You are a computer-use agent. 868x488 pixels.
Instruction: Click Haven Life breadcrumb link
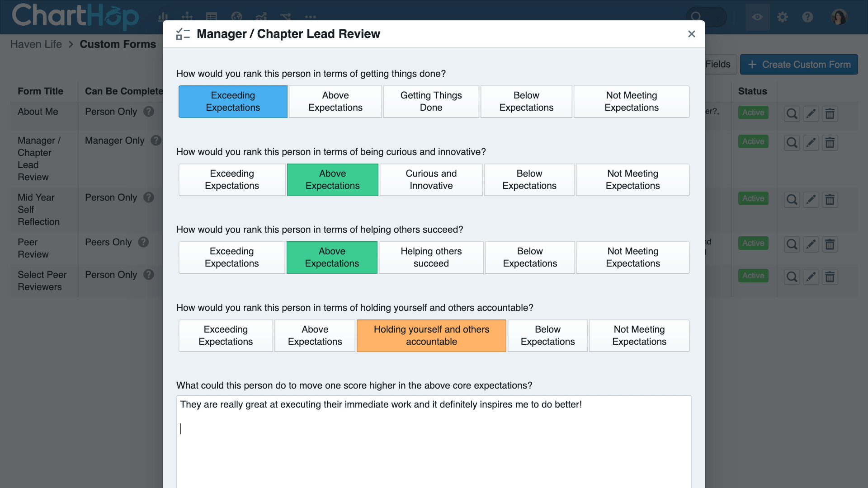coord(36,44)
